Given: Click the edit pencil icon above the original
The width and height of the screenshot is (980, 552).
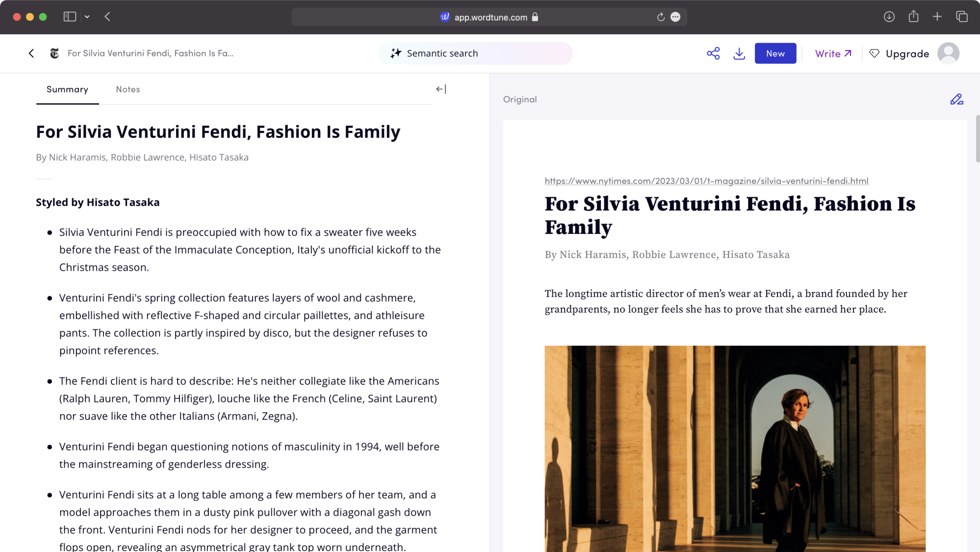Looking at the screenshot, I should (x=956, y=100).
